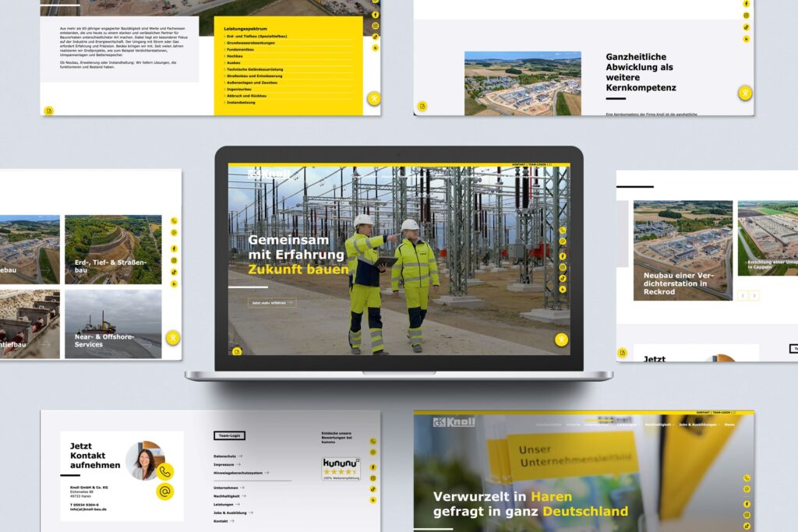Click the phone icon in the services panel's side bar
The height and width of the screenshot is (532, 798).
pos(174,221)
